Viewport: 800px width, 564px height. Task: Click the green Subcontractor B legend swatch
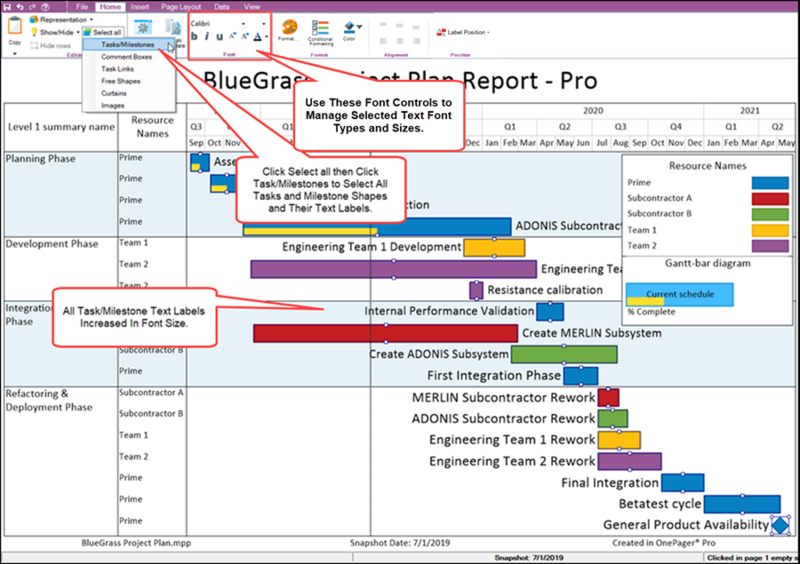pyautogui.click(x=770, y=214)
